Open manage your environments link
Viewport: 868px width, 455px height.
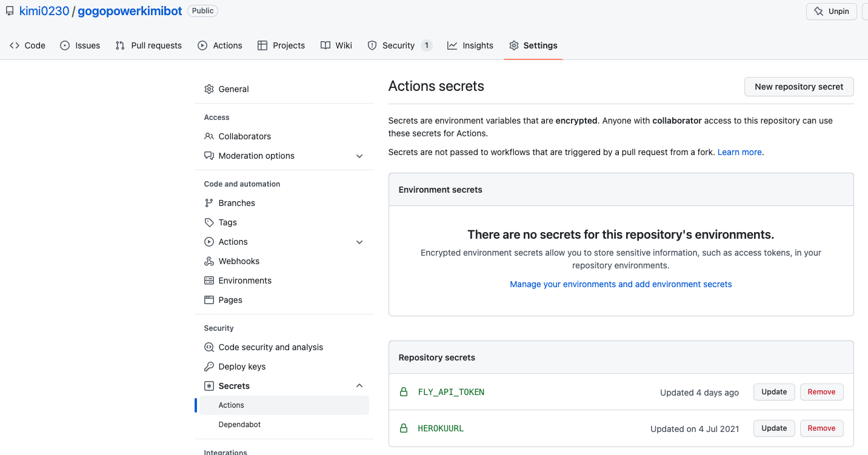pyautogui.click(x=620, y=284)
